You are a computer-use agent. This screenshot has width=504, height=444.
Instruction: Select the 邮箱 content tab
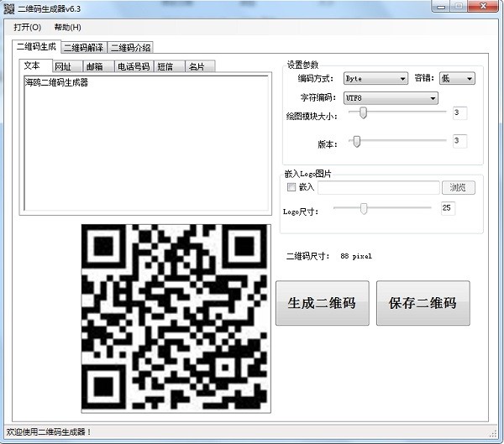coord(94,66)
